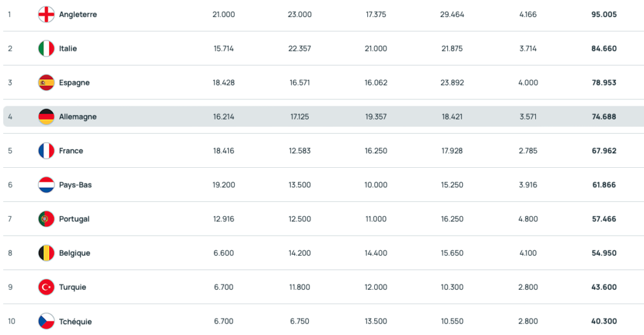644x335 pixels.
Task: Click Spain's total score 78.953
Action: (x=604, y=82)
